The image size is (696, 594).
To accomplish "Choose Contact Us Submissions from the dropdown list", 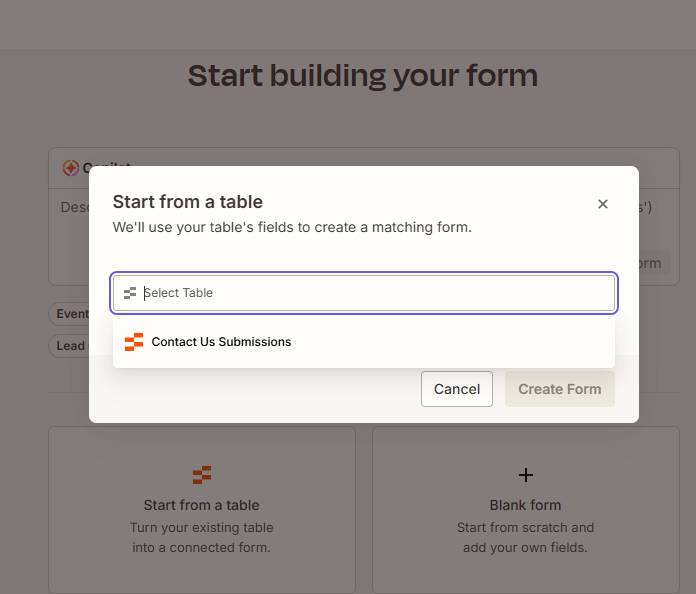I will [364, 342].
